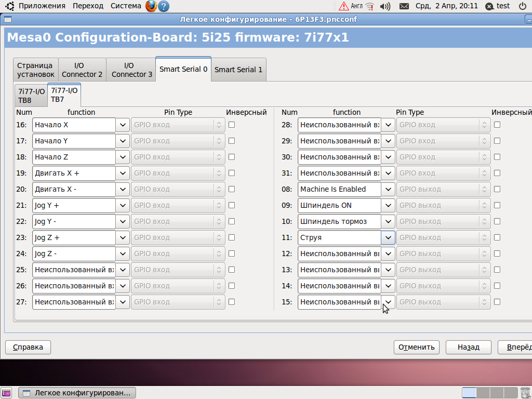
Task: Select the 7i77-I/O TB7 sub-tab
Action: pos(64,95)
